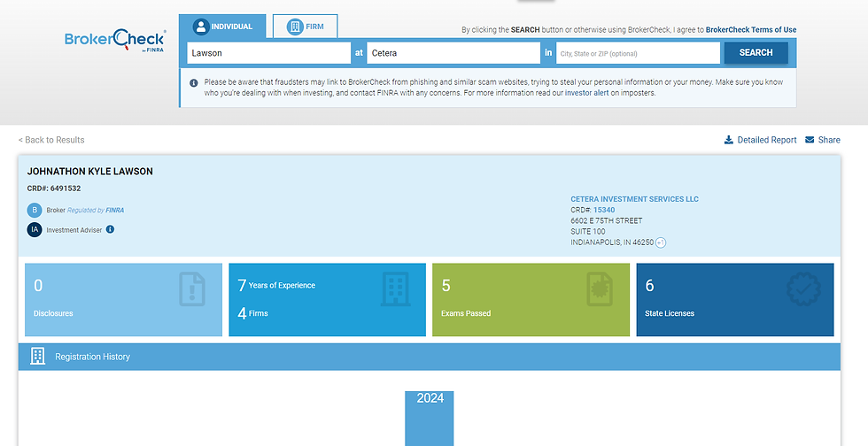Image resolution: width=868 pixels, height=446 pixels.
Task: Click the City, State or ZIP field
Action: click(x=638, y=53)
